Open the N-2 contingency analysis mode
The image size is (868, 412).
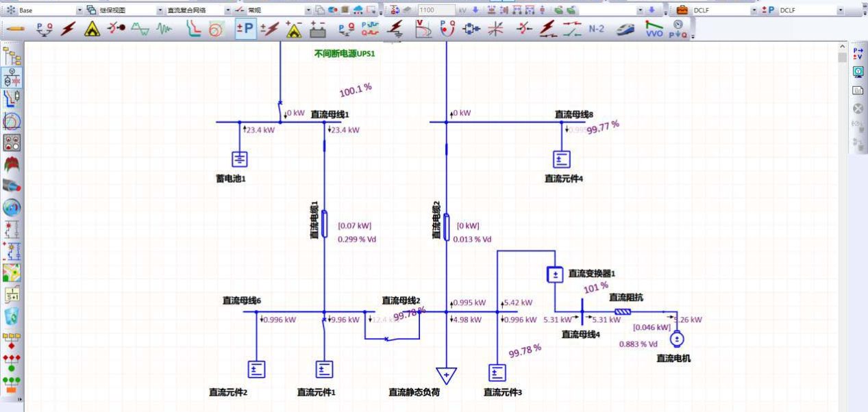click(597, 29)
